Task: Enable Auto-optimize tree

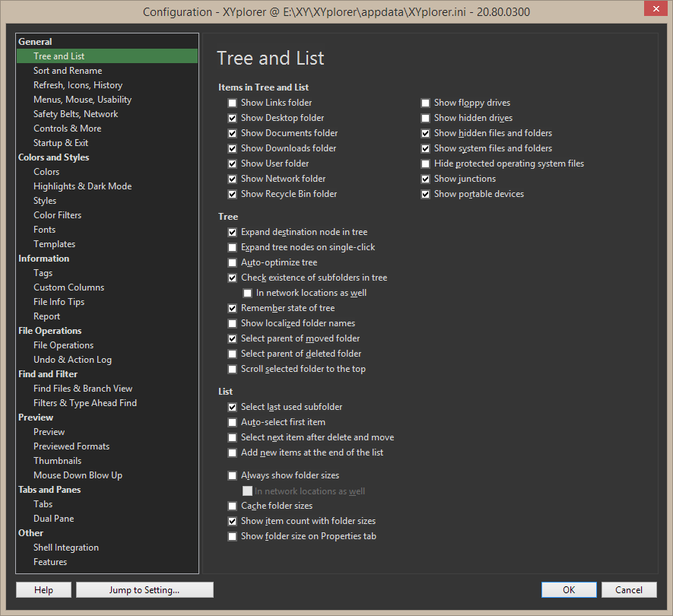Action: pyautogui.click(x=232, y=262)
